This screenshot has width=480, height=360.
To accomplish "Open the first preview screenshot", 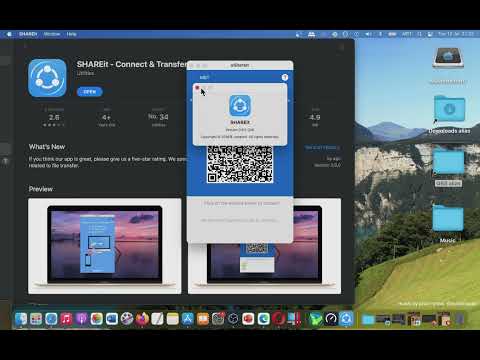I will pyautogui.click(x=105, y=246).
